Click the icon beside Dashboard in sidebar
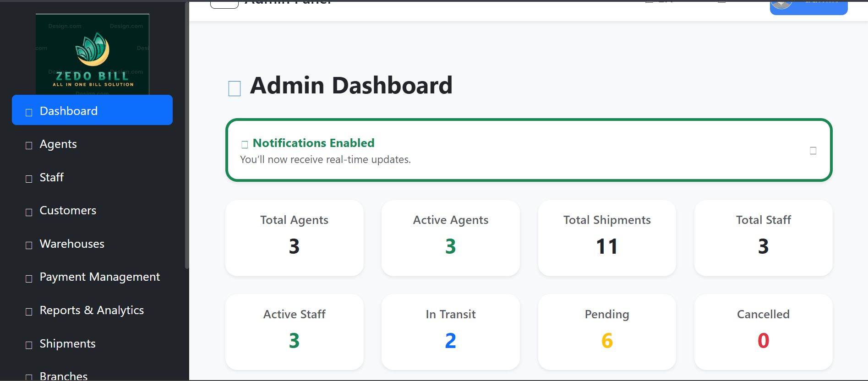The height and width of the screenshot is (381, 868). tap(29, 112)
